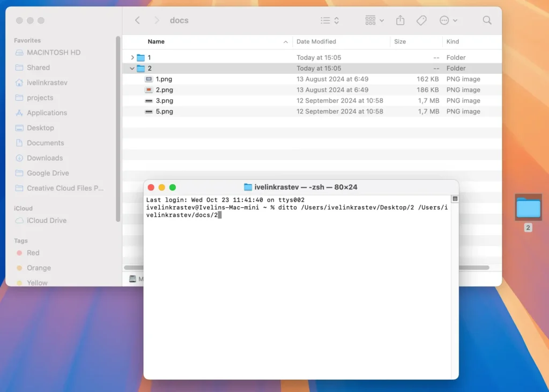Filter by Red tag
The image size is (549, 392).
tap(33, 253)
